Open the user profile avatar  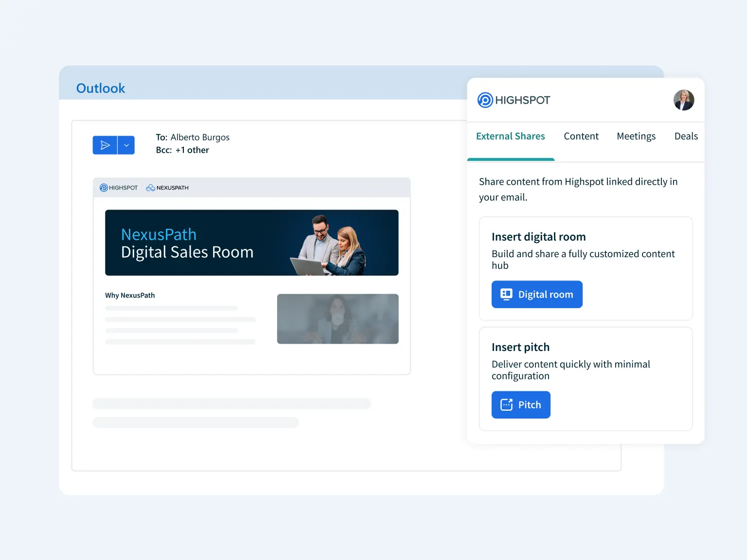coord(683,100)
